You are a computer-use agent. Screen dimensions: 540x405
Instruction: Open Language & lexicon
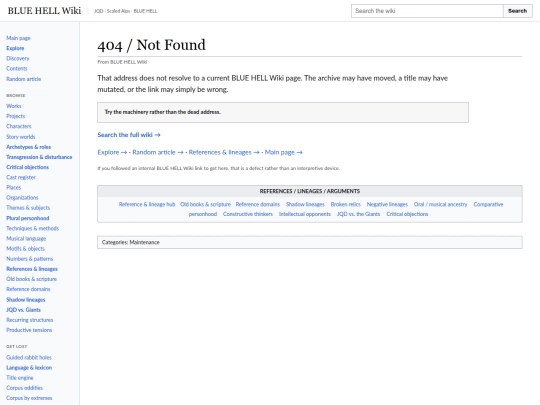29,367
